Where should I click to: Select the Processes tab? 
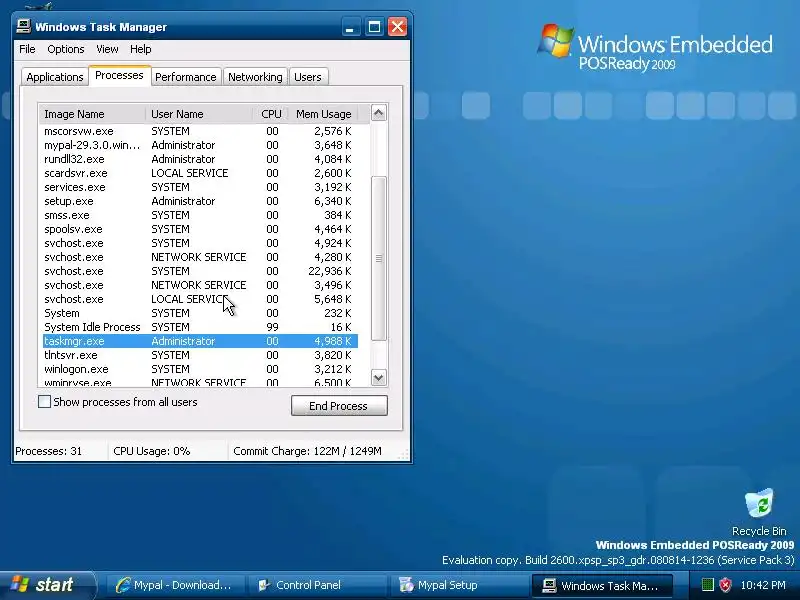click(x=119, y=76)
